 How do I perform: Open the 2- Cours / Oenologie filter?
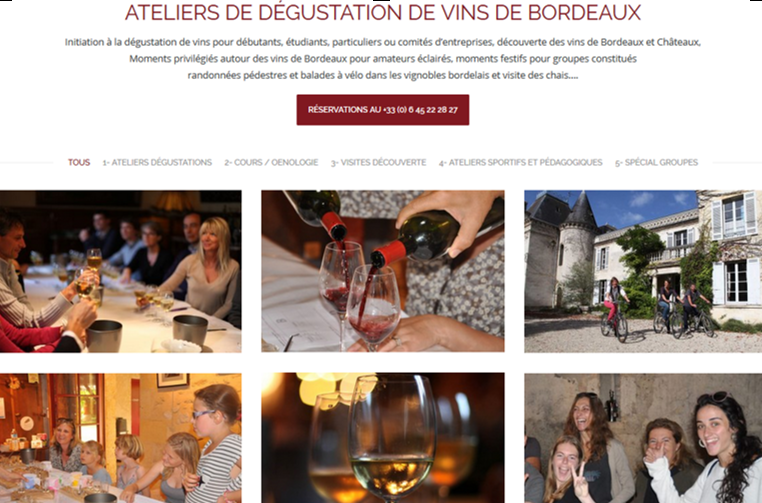click(x=271, y=162)
